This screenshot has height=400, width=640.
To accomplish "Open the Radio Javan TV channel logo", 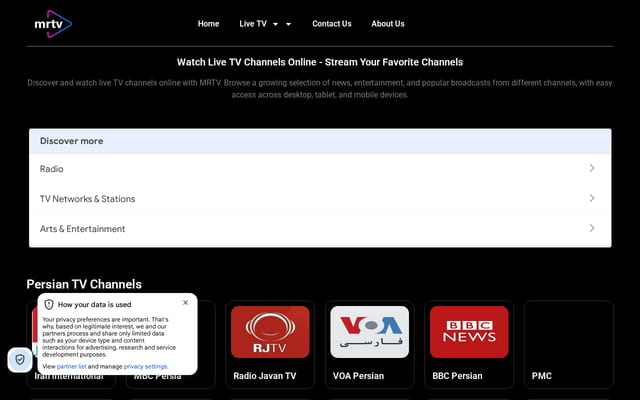I will (x=270, y=332).
